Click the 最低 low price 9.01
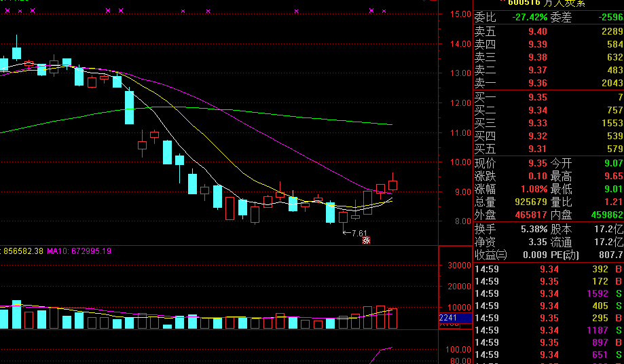 tap(614, 189)
